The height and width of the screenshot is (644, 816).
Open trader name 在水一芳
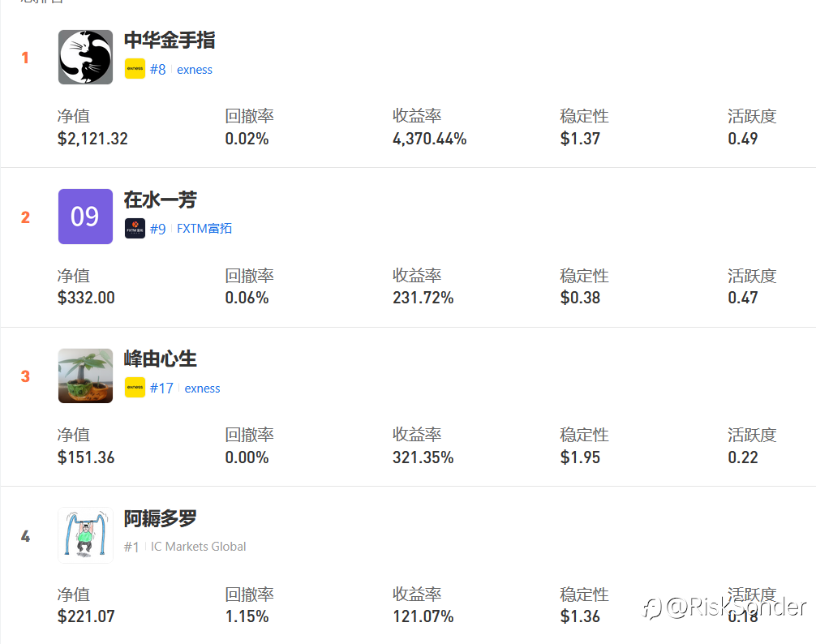161,200
